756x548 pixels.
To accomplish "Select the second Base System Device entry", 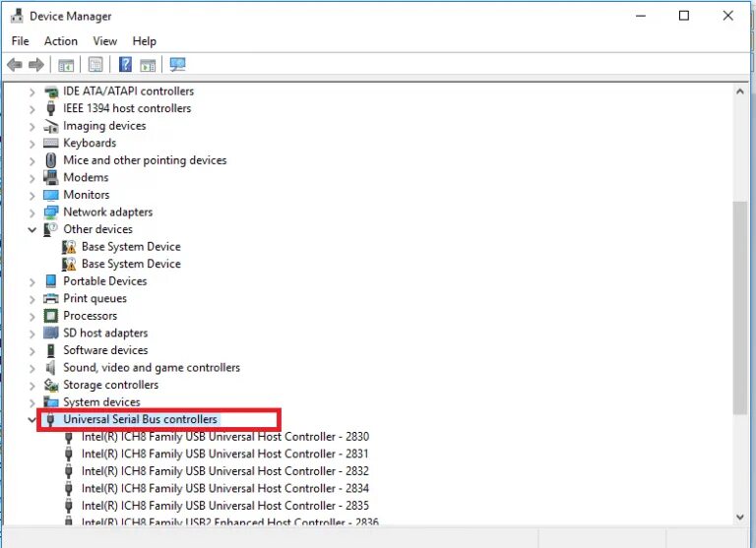I will (131, 264).
